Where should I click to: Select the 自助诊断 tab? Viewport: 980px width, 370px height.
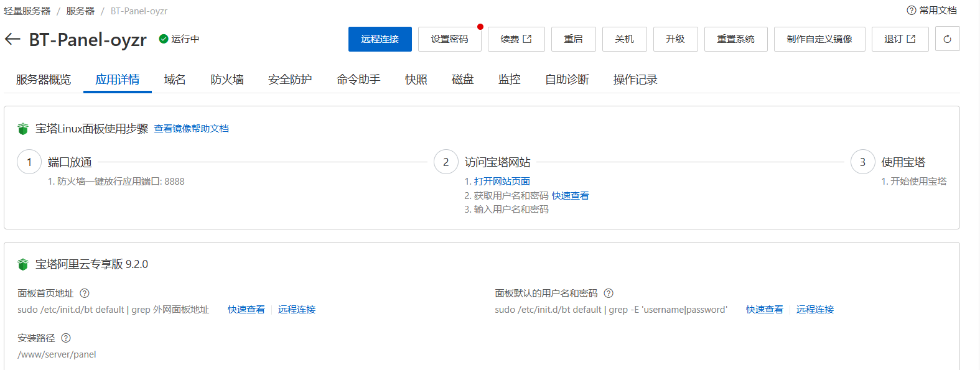tap(567, 80)
